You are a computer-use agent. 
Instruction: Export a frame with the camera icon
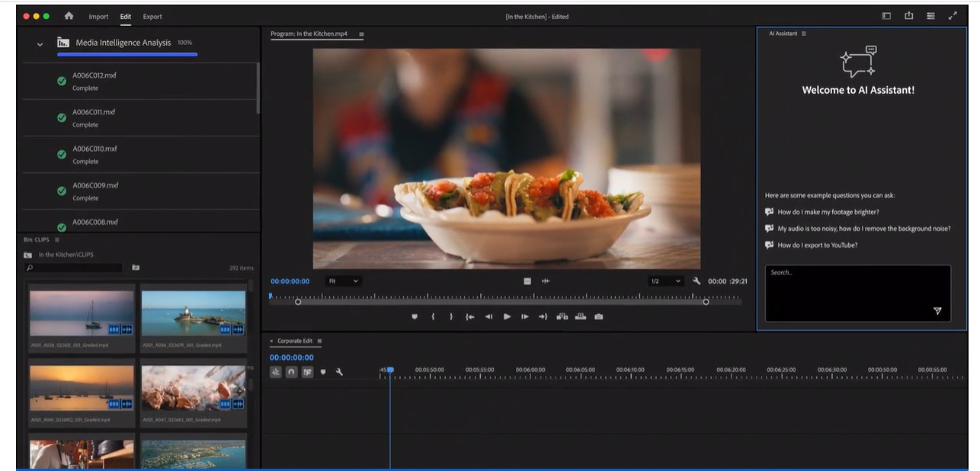click(x=599, y=316)
